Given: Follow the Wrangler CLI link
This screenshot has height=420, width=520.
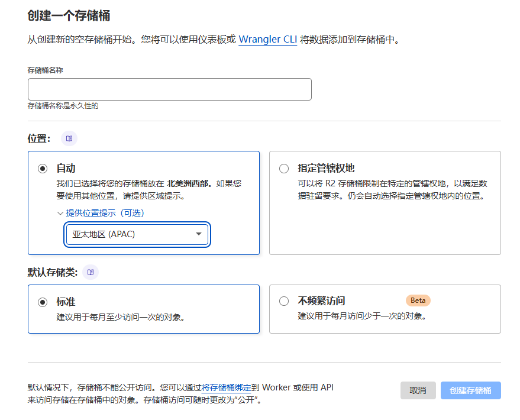Looking at the screenshot, I should [x=267, y=40].
